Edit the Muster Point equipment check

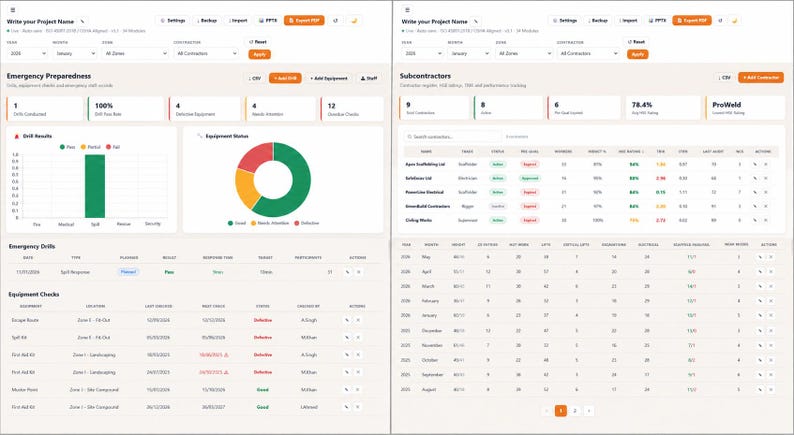[347, 389]
